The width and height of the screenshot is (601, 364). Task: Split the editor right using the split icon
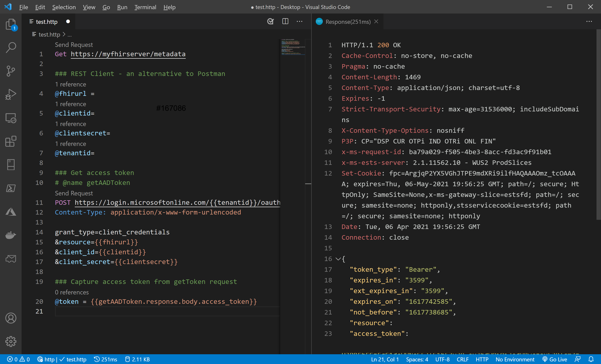(x=285, y=21)
